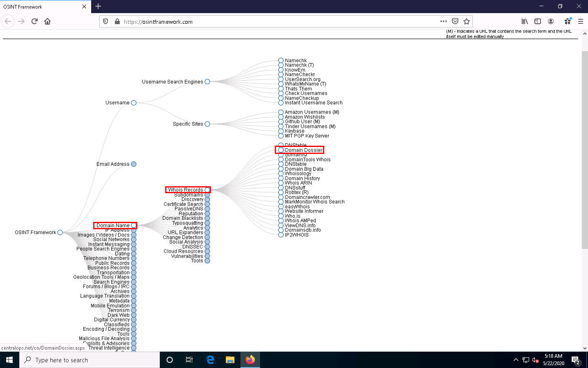Open Cortana circle on taskbar

(170, 360)
